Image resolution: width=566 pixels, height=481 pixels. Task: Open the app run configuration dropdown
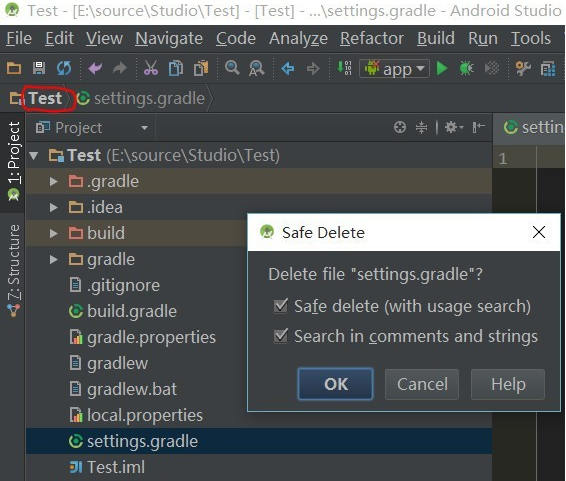coord(394,68)
